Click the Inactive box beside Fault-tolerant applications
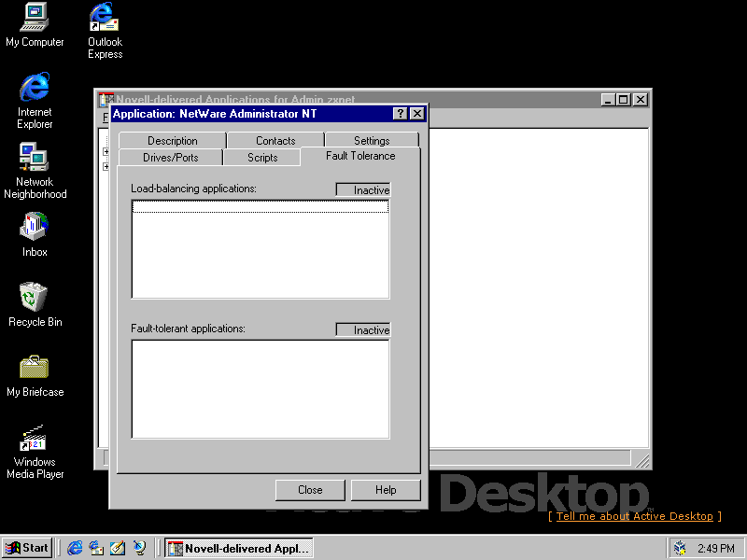The height and width of the screenshot is (560, 747). point(363,330)
